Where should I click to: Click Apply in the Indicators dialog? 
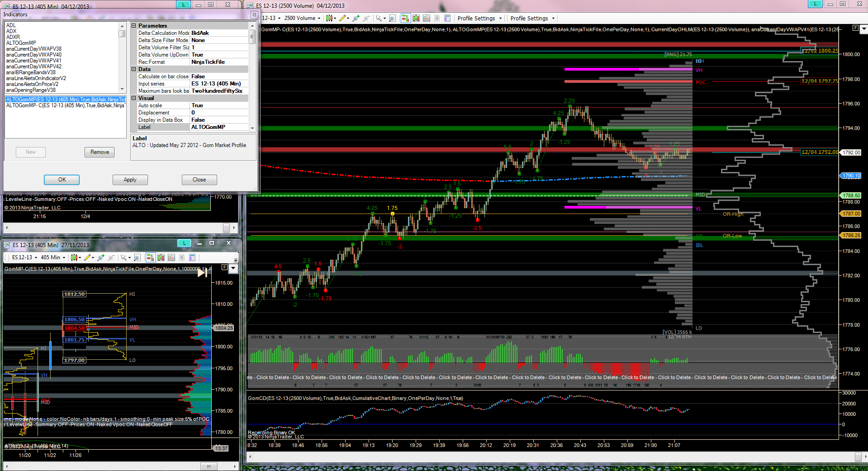130,180
